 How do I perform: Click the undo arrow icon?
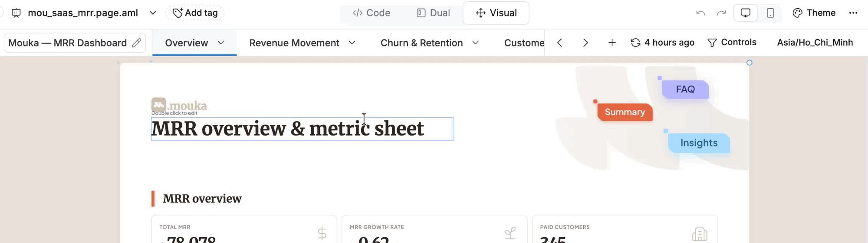pyautogui.click(x=700, y=13)
